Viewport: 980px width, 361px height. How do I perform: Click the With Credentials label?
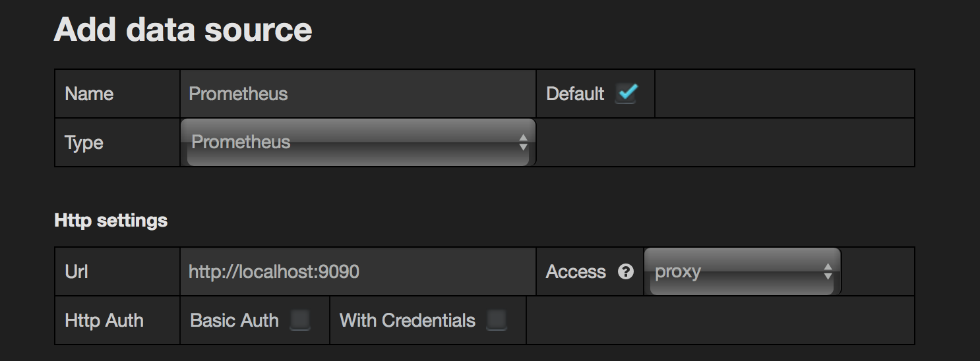click(x=407, y=320)
